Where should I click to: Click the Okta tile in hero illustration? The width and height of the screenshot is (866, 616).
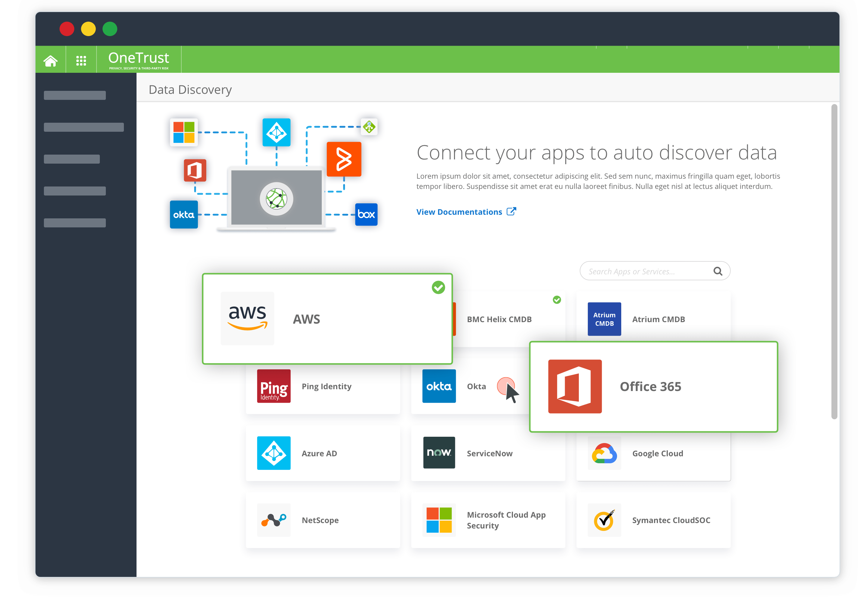(x=183, y=214)
